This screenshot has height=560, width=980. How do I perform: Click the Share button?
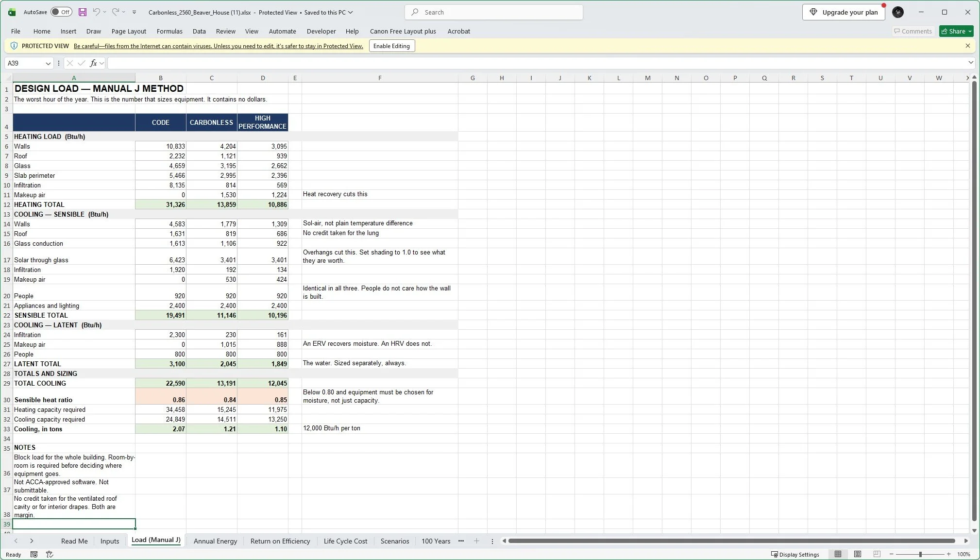click(x=956, y=31)
